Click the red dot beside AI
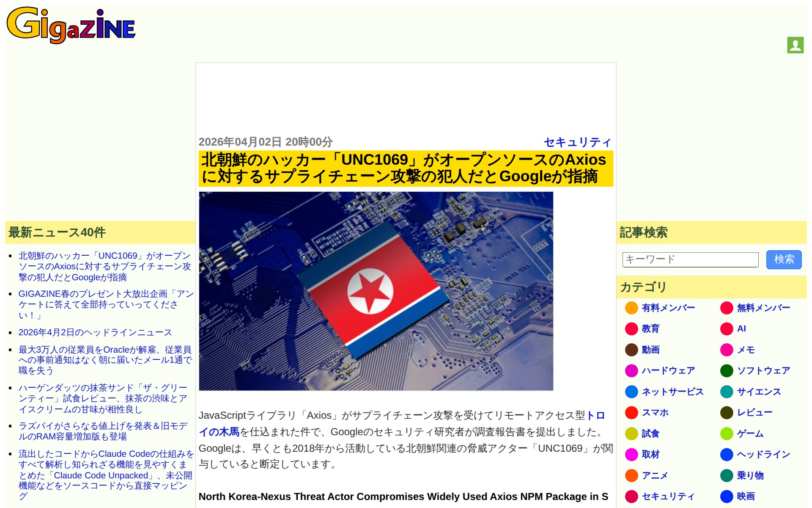The height and width of the screenshot is (508, 812). pos(727,329)
